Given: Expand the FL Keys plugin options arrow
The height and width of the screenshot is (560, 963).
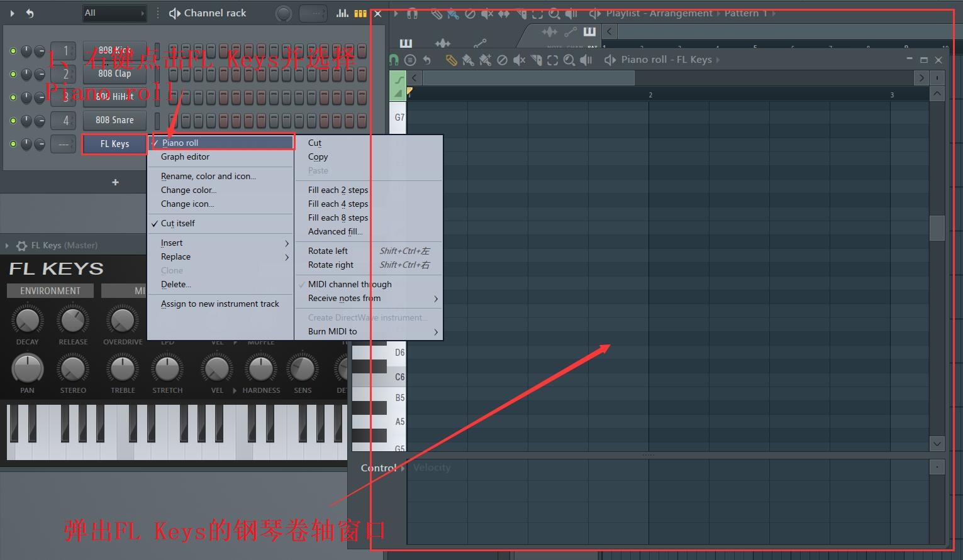Looking at the screenshot, I should pyautogui.click(x=7, y=245).
